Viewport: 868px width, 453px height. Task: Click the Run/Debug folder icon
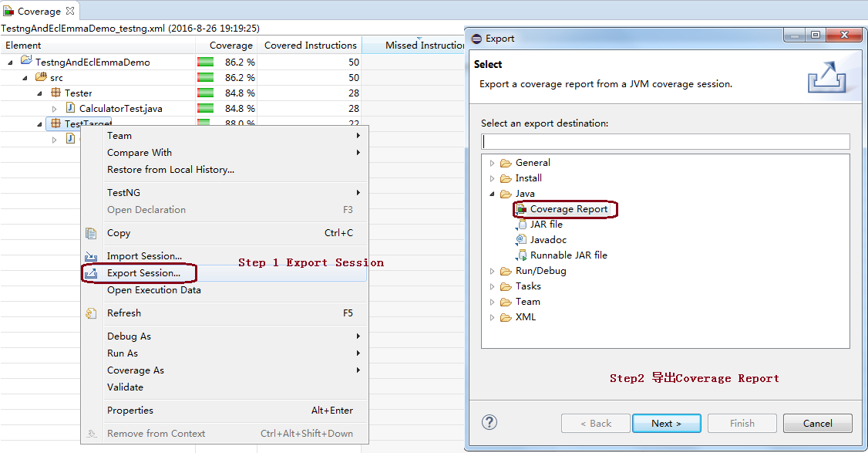(506, 271)
